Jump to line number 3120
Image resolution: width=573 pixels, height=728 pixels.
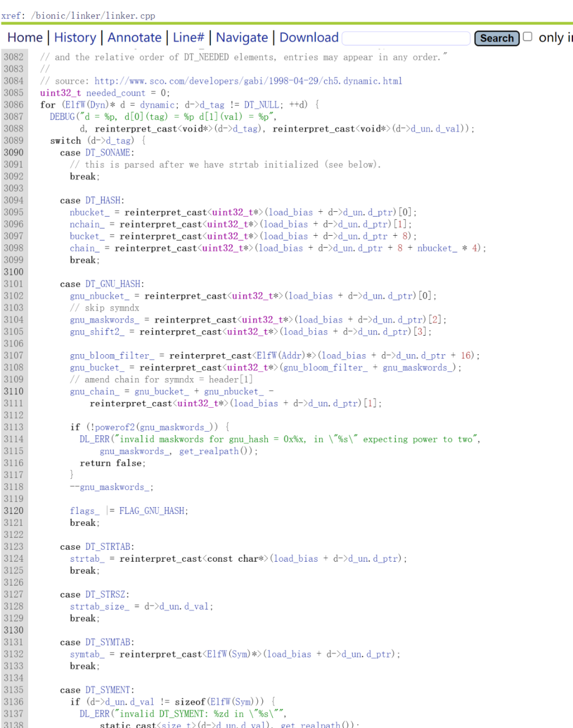tap(13, 511)
